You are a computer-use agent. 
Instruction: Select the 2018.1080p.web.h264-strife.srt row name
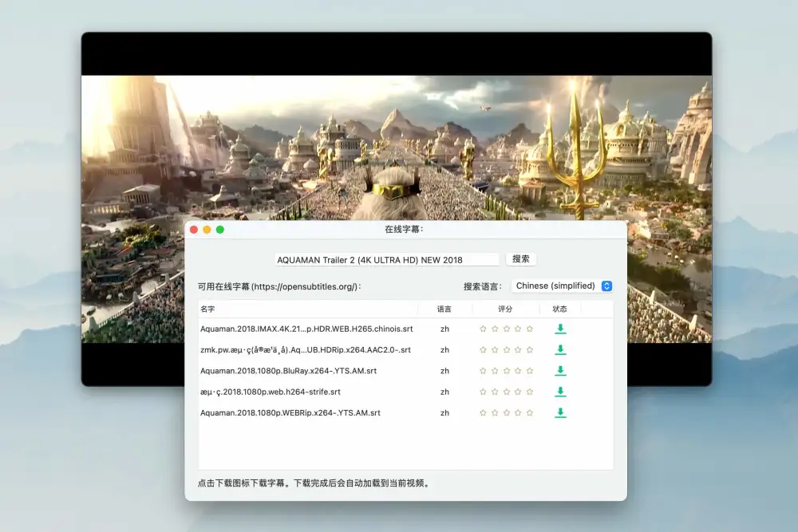[271, 392]
